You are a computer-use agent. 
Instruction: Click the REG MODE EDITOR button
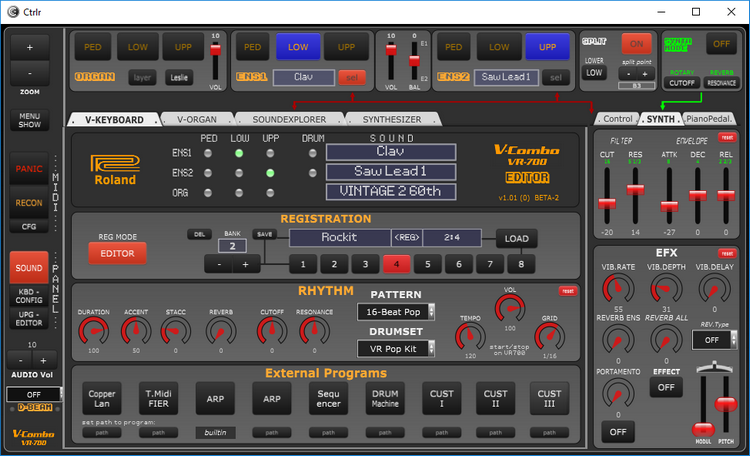[117, 254]
